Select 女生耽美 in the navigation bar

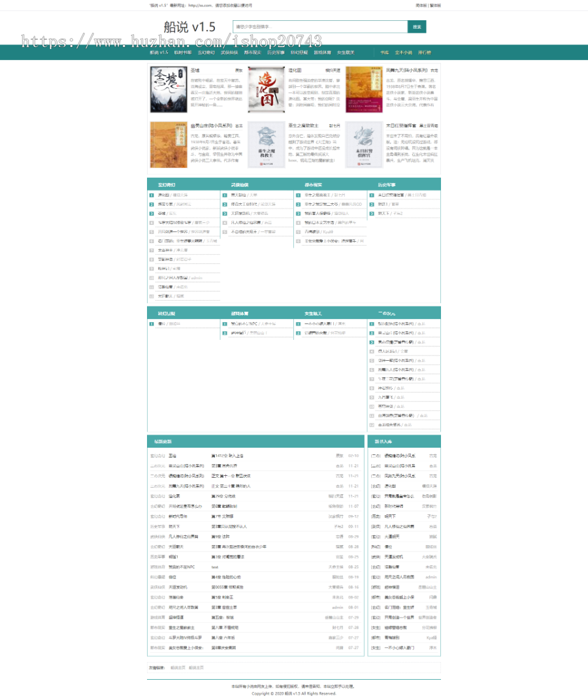click(x=346, y=53)
